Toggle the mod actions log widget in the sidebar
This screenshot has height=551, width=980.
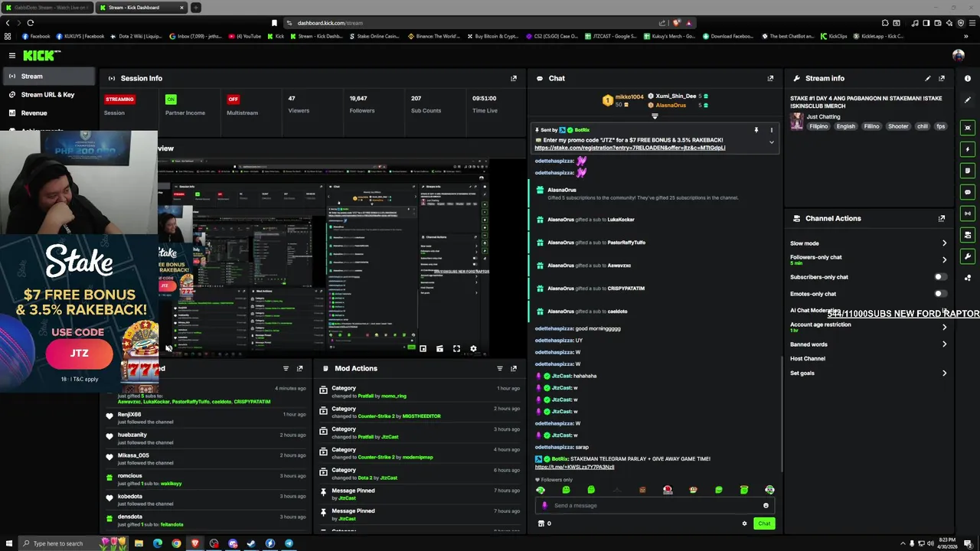coord(968,171)
